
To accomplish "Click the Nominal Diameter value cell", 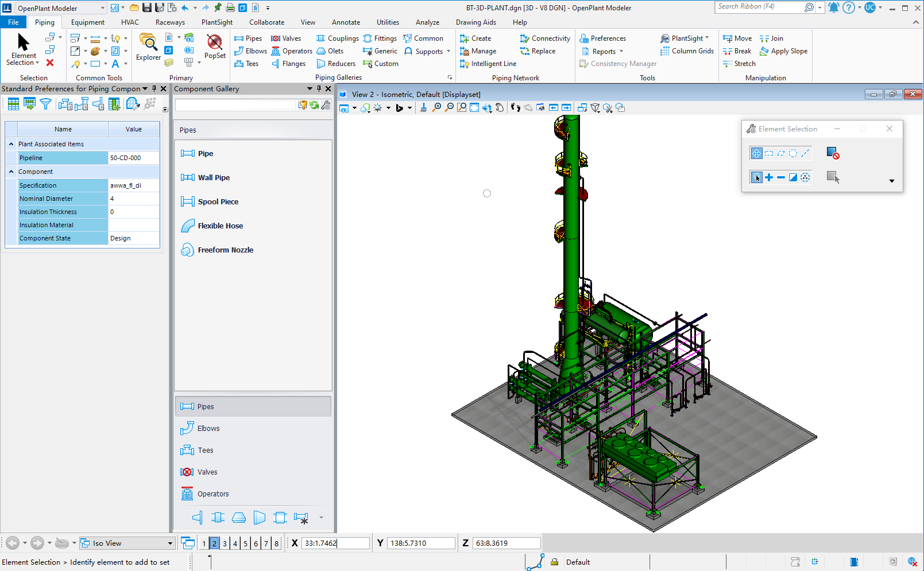I will coord(134,199).
